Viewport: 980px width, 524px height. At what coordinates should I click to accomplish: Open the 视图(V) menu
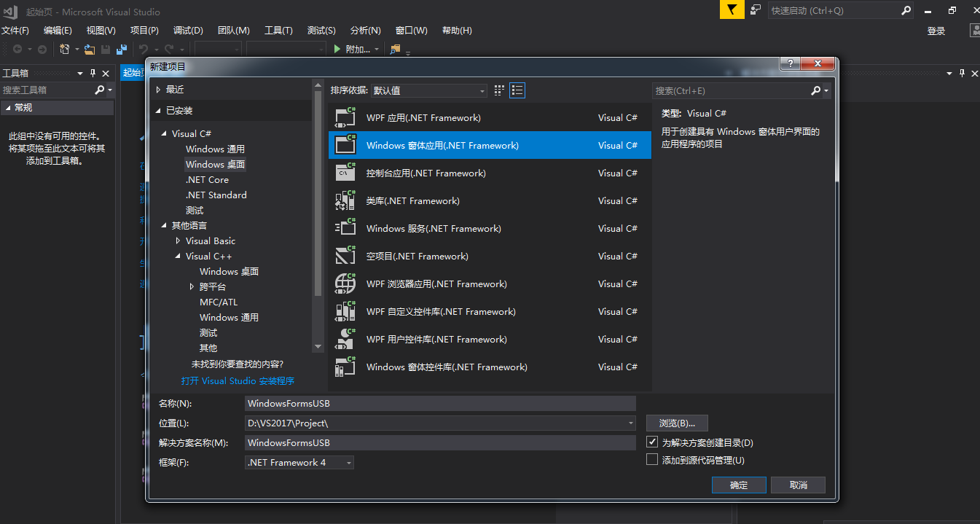click(101, 31)
